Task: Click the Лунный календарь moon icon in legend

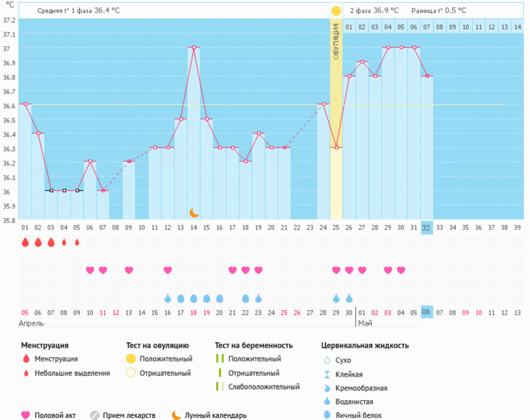Action: [x=176, y=415]
